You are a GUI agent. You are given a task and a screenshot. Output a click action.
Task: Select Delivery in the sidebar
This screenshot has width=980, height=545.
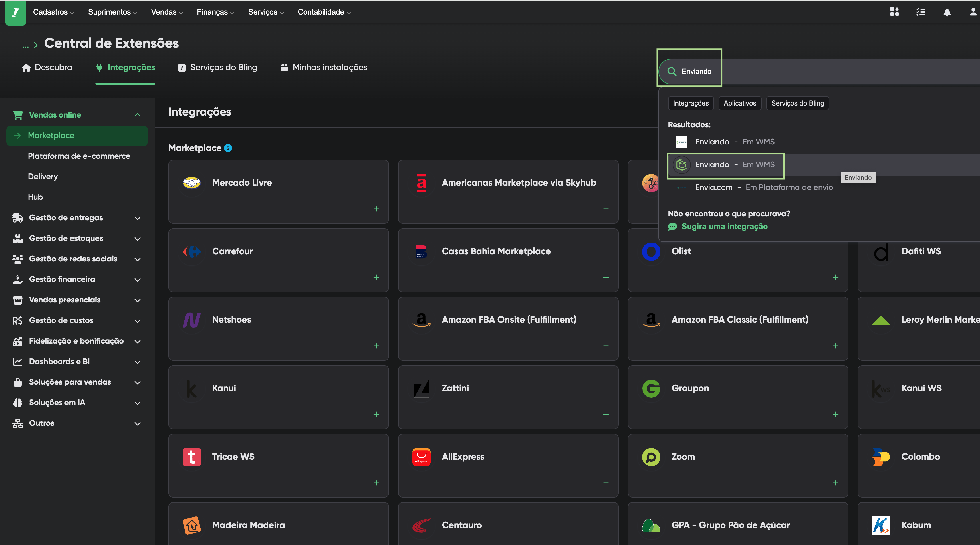[43, 176]
